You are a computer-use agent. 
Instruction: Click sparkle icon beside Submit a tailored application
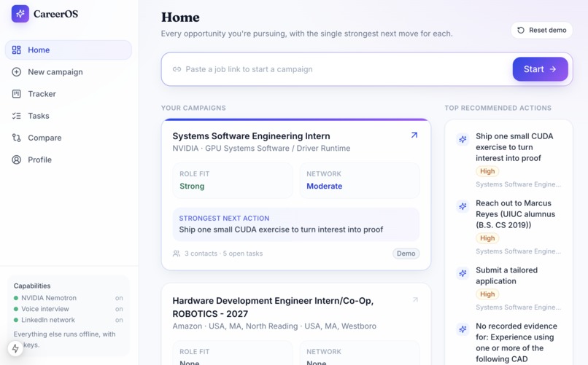[x=463, y=273]
